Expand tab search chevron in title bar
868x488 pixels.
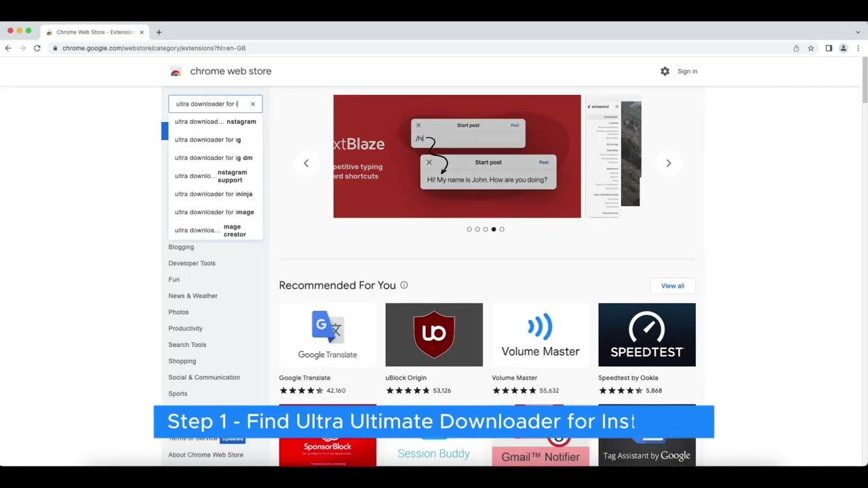pyautogui.click(x=858, y=32)
